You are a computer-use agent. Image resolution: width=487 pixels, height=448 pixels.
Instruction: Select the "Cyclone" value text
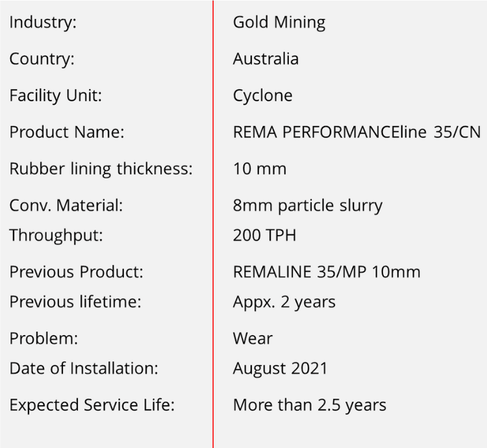[x=262, y=95]
